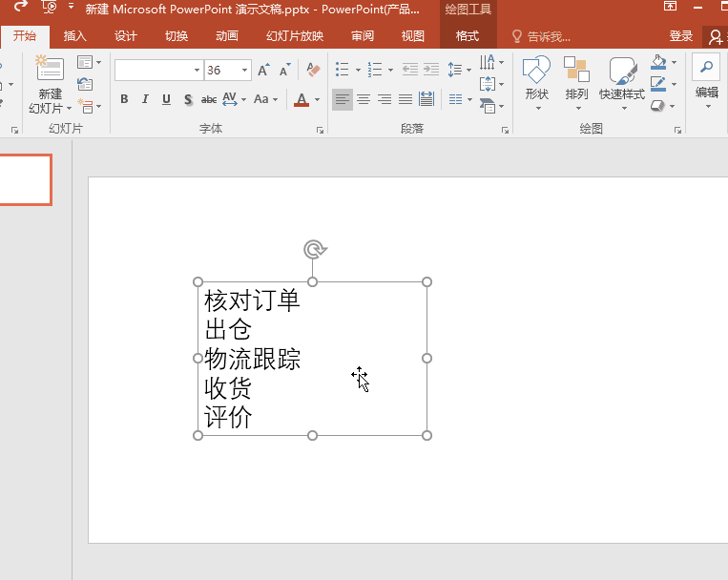This screenshot has height=580, width=728.
Task: Open the slide layout dropdown icon
Action: point(89,62)
